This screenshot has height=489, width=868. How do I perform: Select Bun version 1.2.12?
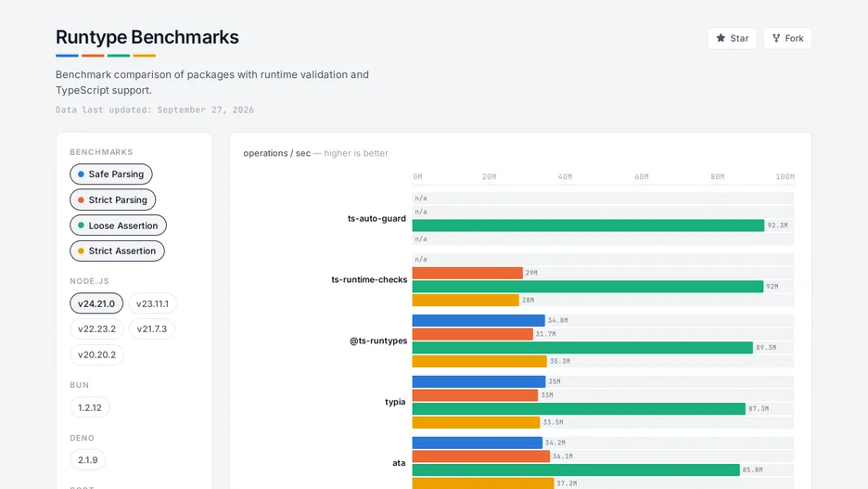pos(90,407)
